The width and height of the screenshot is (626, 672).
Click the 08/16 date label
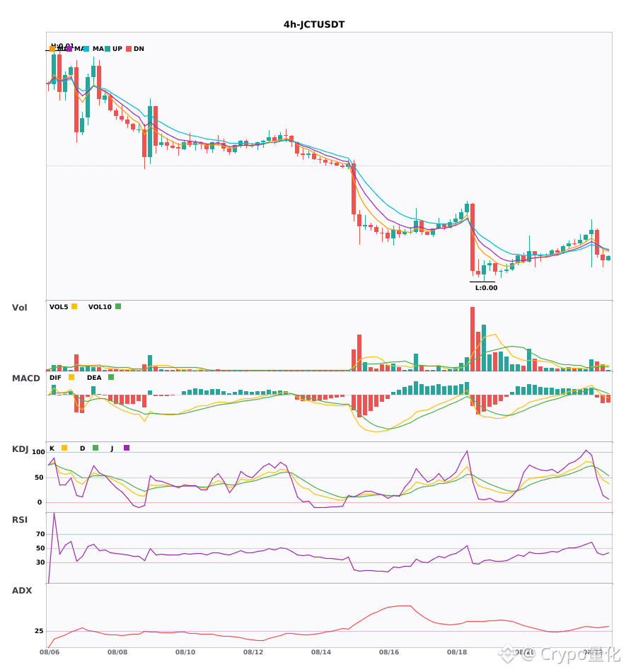click(x=389, y=652)
